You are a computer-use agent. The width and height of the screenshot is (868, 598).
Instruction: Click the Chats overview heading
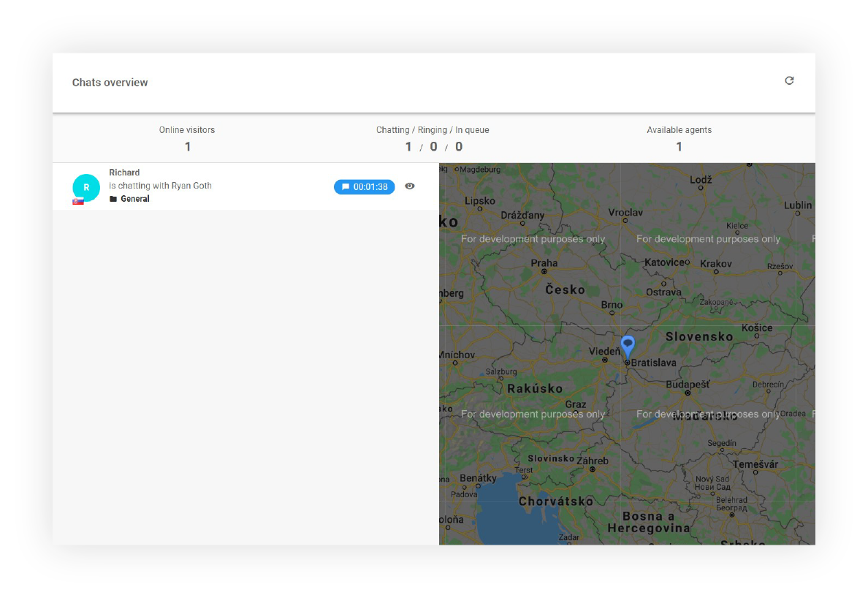pos(110,83)
